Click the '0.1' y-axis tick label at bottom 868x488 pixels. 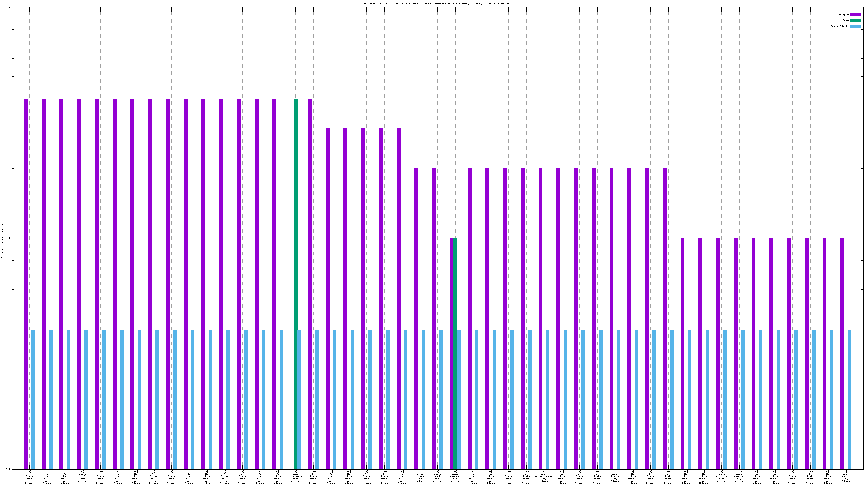tap(8, 469)
